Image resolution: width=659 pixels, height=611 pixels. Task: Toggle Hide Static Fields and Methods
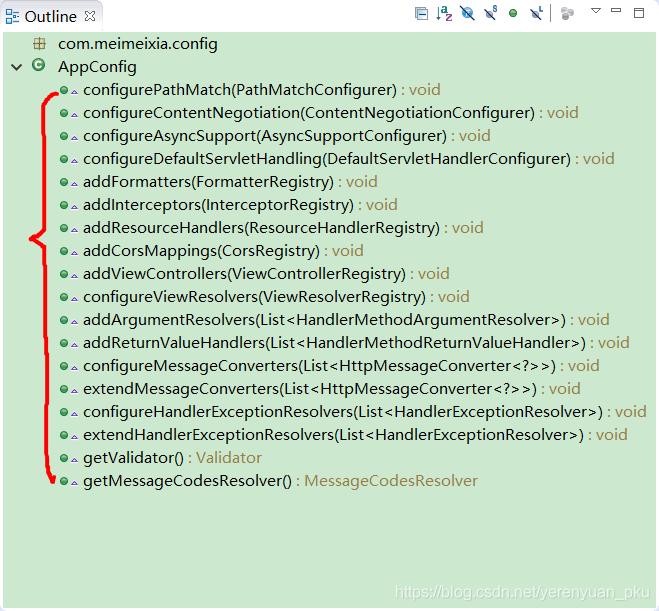point(490,13)
